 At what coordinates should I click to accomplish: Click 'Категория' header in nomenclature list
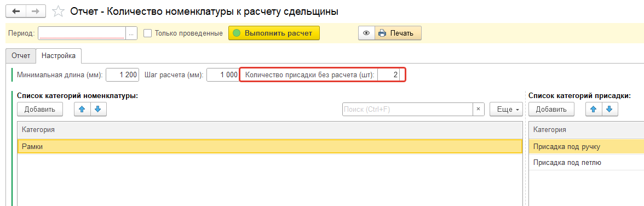(270, 130)
